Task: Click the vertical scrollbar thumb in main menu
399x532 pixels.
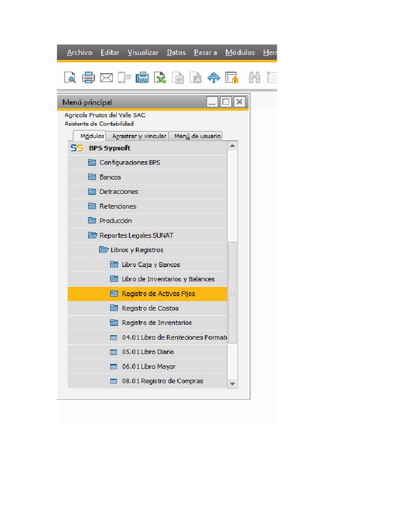Action: [x=232, y=293]
